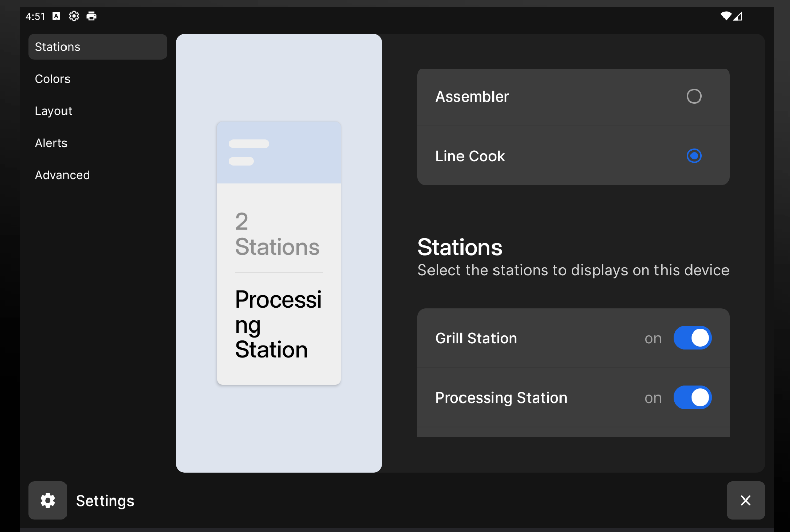Tap the Wi-Fi signal icon
790x532 pixels.
pos(726,16)
